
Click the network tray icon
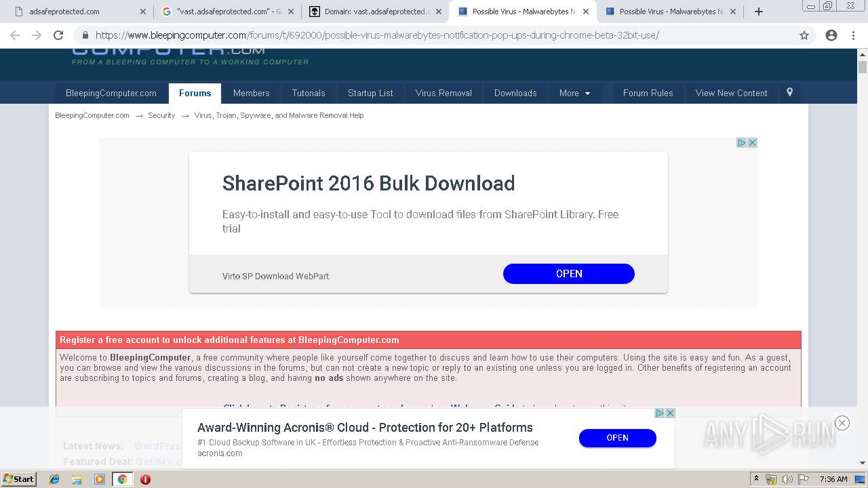(x=771, y=479)
